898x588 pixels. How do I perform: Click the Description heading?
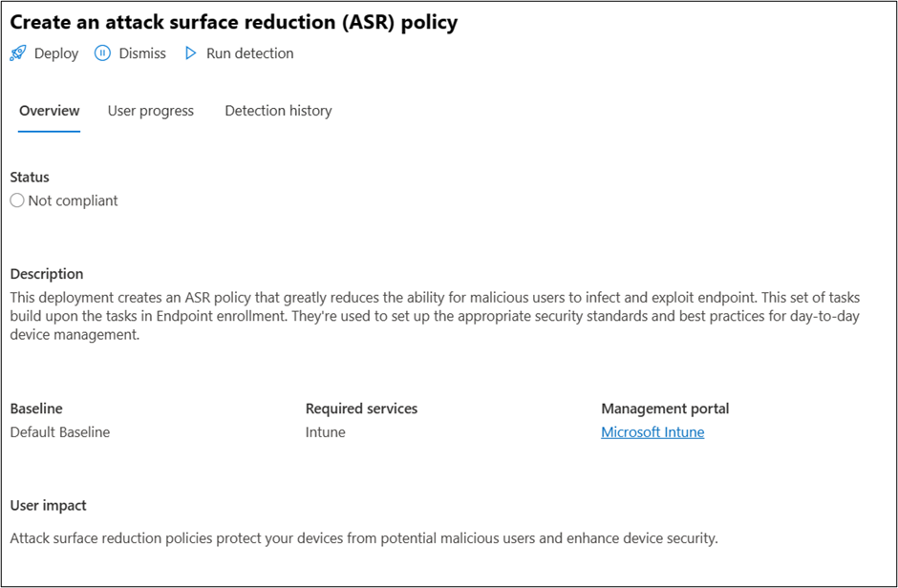click(47, 274)
